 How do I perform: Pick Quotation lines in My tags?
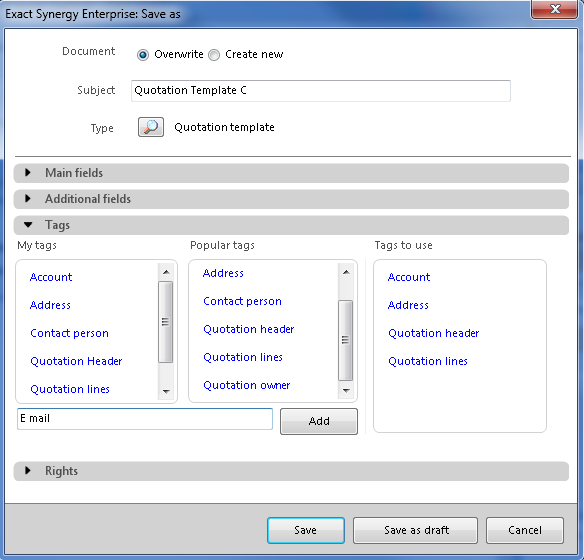[x=70, y=389]
